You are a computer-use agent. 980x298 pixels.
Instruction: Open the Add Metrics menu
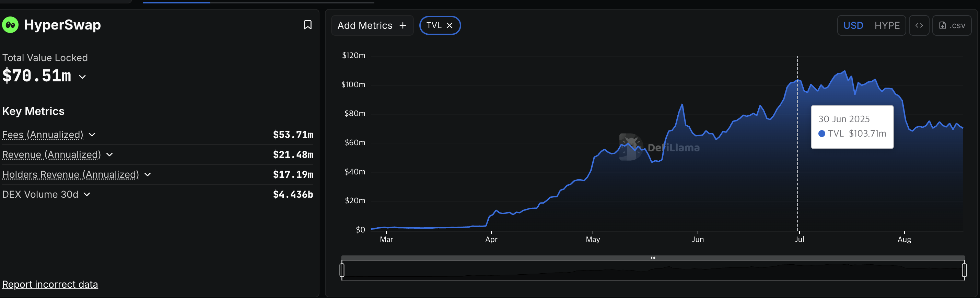click(372, 25)
